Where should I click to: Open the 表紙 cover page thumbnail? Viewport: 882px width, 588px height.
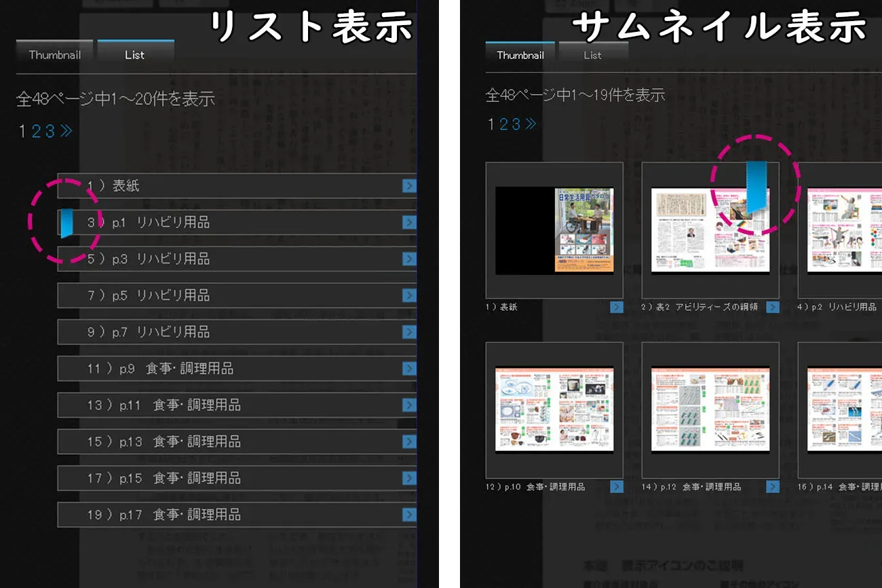554,231
